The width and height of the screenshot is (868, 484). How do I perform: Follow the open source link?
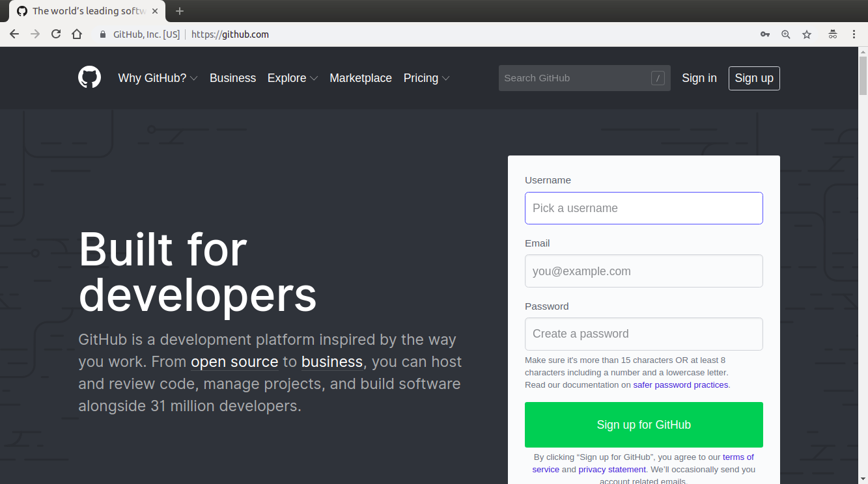(234, 362)
